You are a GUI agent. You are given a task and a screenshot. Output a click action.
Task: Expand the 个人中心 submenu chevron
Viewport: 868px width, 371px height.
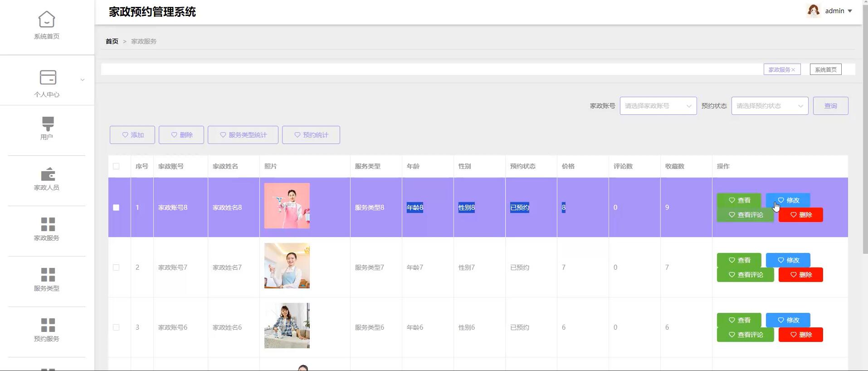click(x=83, y=80)
